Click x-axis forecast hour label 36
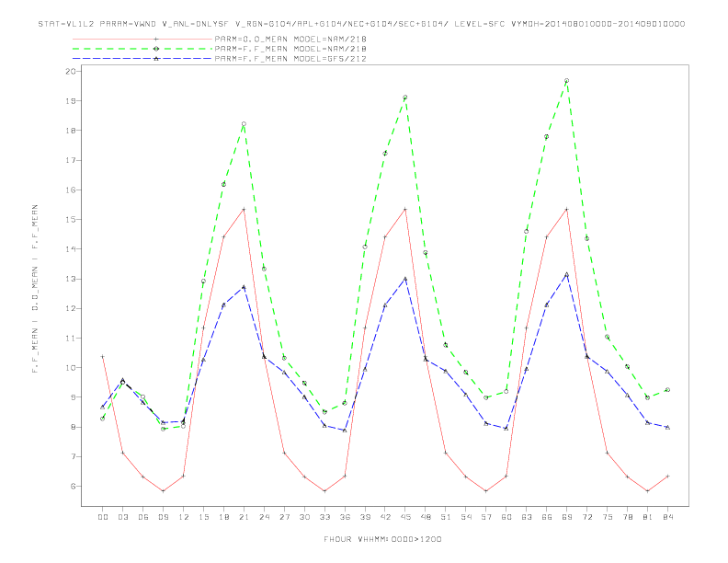 click(345, 517)
